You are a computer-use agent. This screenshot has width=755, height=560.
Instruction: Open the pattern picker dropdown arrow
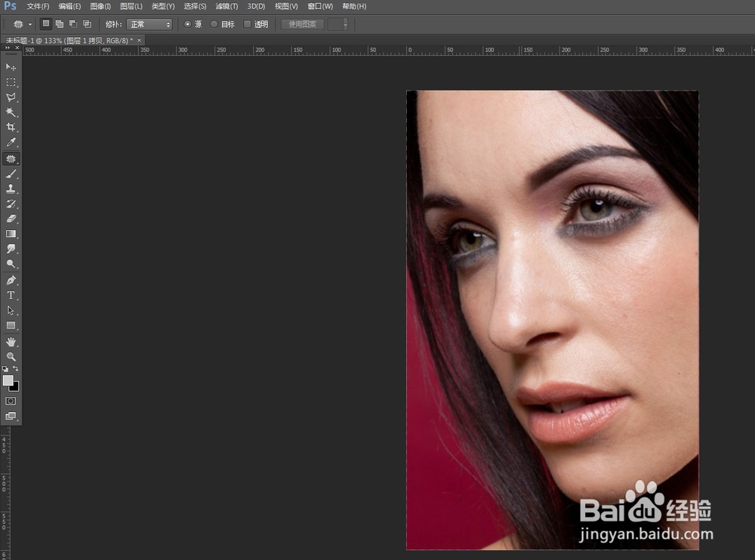pos(345,24)
